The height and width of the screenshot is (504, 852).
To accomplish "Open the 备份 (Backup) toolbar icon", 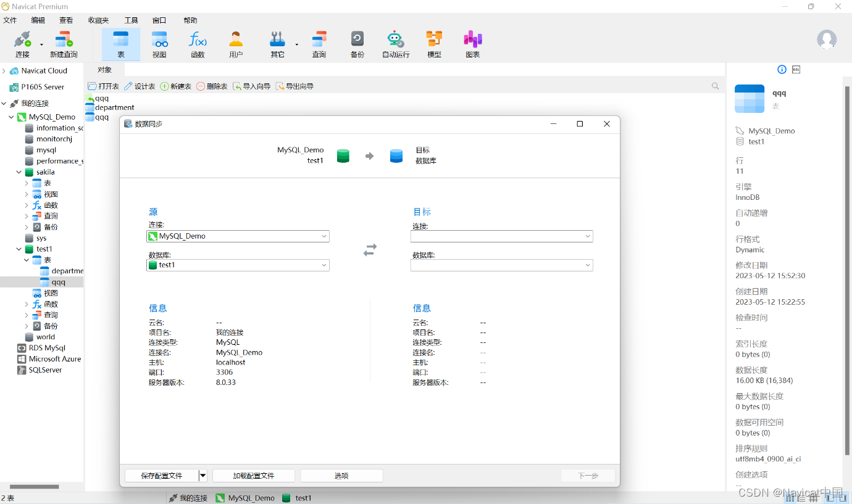I will pyautogui.click(x=357, y=44).
